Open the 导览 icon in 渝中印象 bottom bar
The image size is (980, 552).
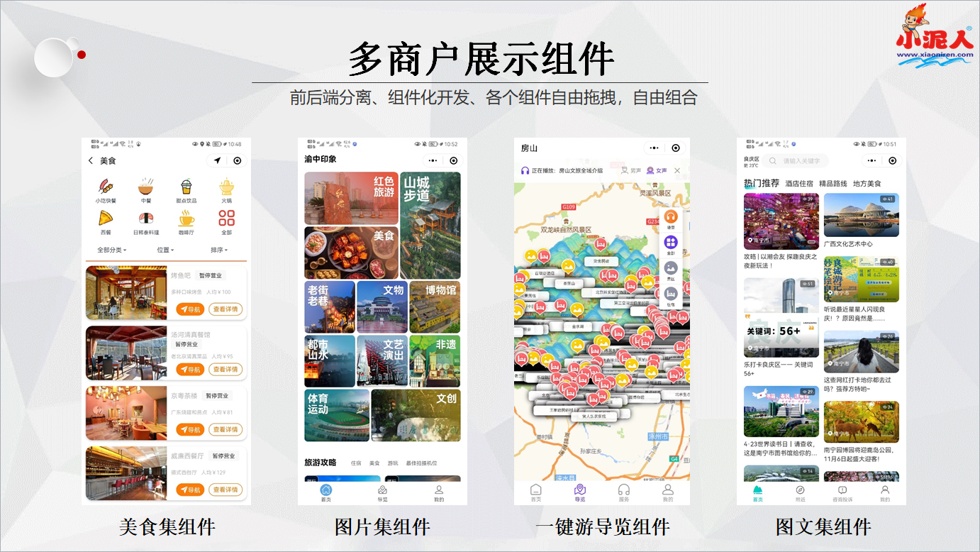[x=382, y=490]
